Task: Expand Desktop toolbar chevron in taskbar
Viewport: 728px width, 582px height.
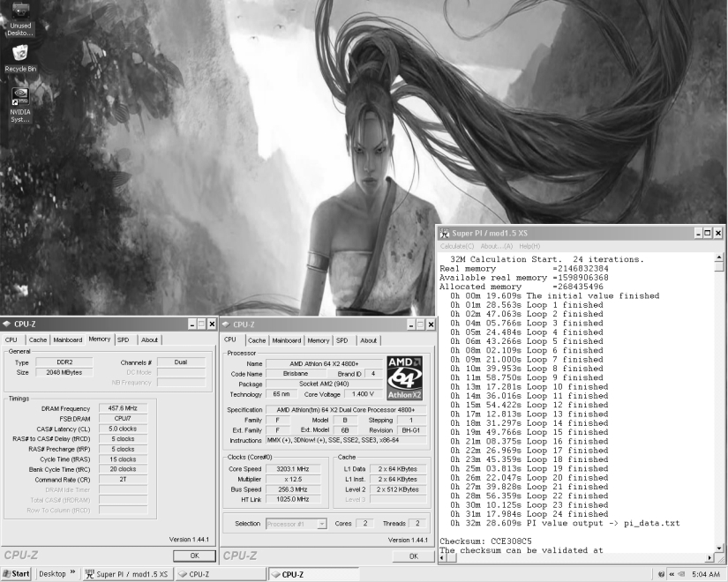Action: point(72,572)
